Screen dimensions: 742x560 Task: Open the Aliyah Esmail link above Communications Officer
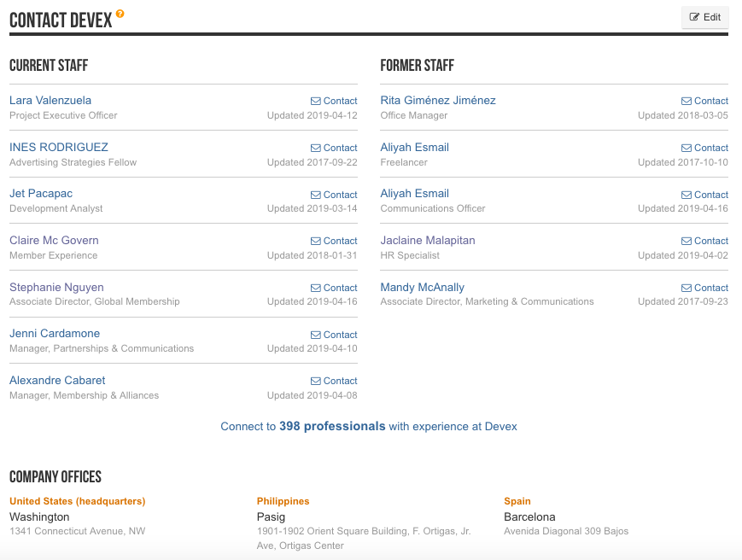[x=414, y=194]
